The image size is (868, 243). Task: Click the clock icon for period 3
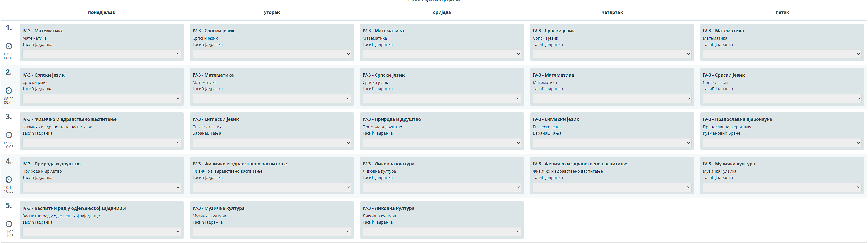pos(9,135)
